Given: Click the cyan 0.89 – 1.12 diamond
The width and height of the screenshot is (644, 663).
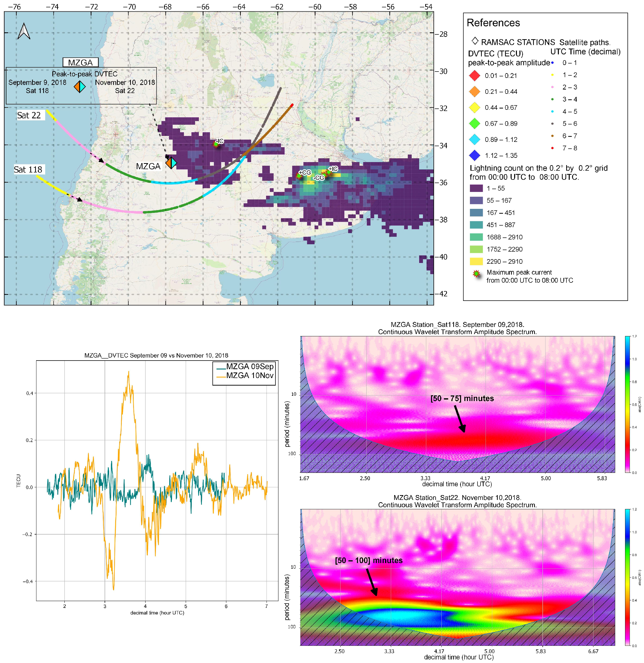Looking at the screenshot, I should [x=474, y=139].
